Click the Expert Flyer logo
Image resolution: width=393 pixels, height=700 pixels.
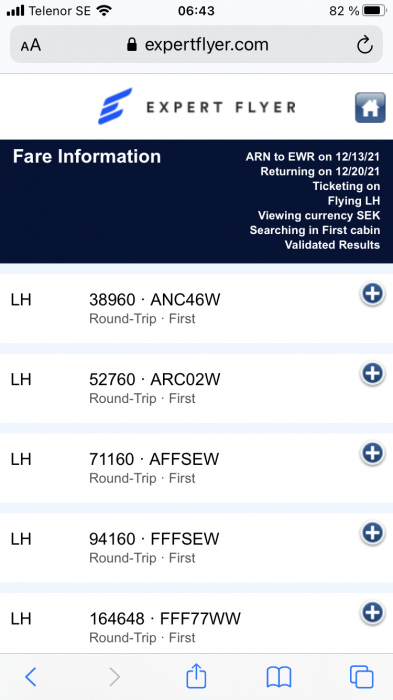click(x=197, y=106)
